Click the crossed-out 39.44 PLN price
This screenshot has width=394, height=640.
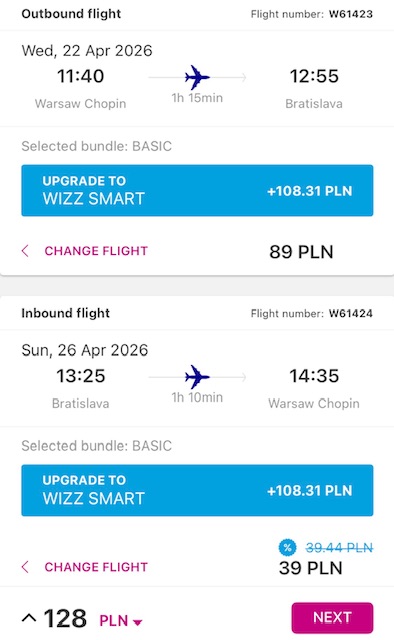point(339,547)
